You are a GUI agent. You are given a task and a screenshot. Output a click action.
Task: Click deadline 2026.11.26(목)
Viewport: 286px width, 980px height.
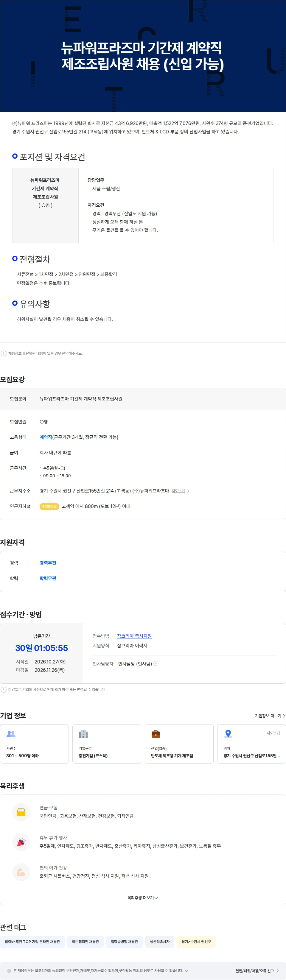point(49,670)
